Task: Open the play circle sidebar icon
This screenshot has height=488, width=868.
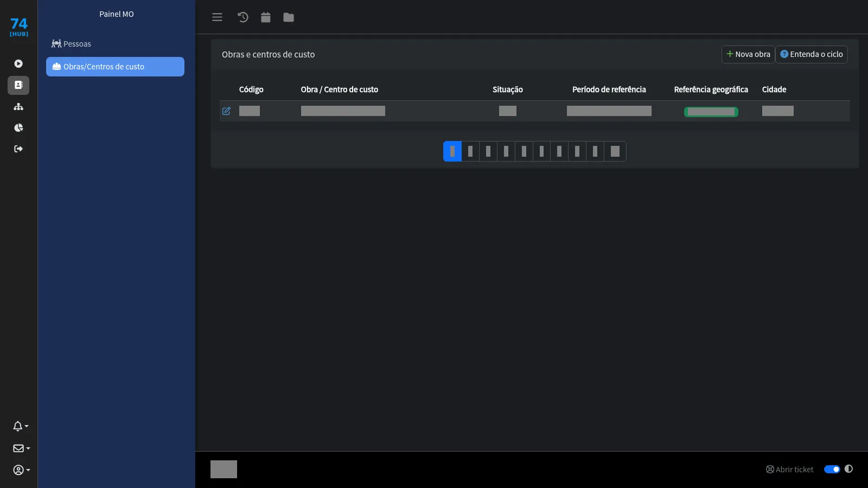Action: click(x=18, y=63)
